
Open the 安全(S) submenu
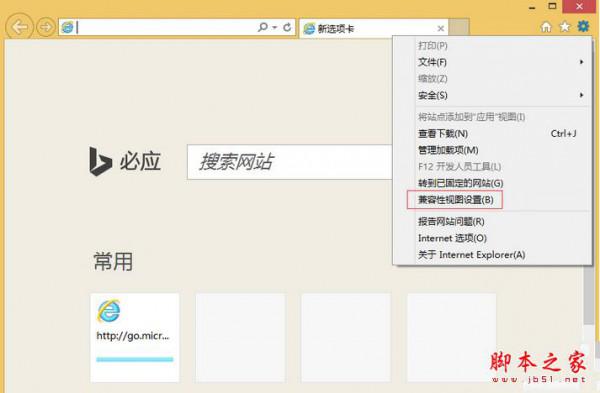[492, 95]
